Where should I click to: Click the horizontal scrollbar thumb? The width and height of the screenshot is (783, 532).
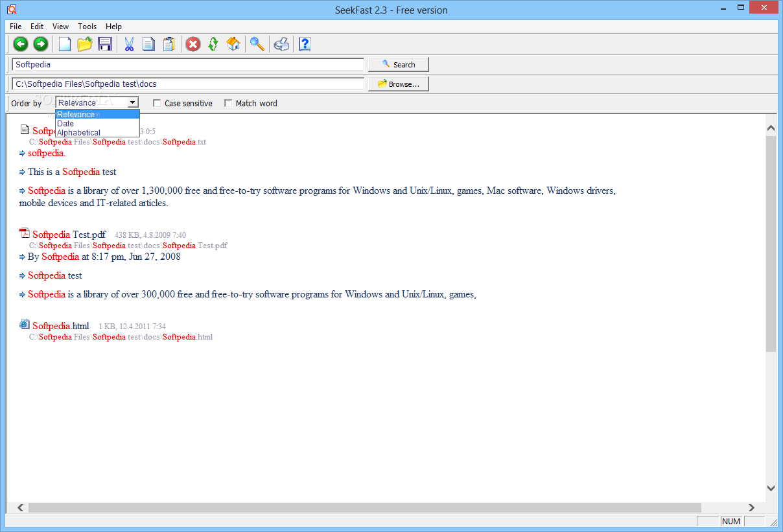pyautogui.click(x=365, y=508)
